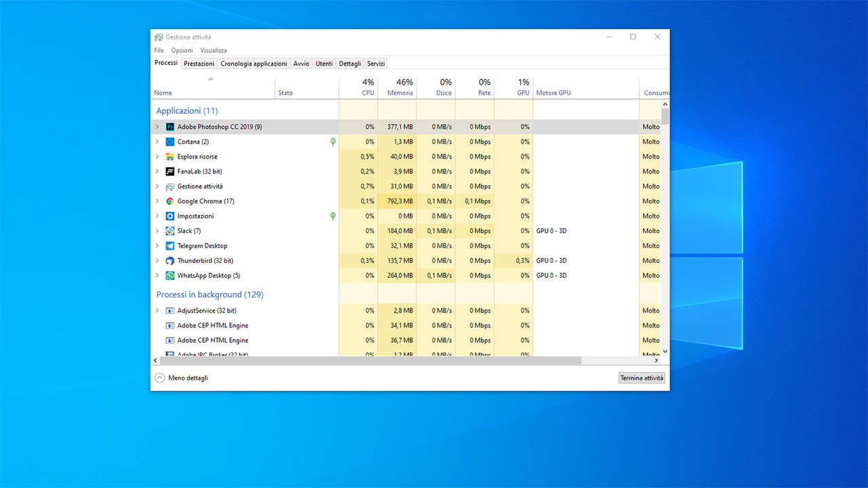Click the Esplora risorse folder icon
Image resolution: width=868 pixels, height=488 pixels.
[170, 157]
